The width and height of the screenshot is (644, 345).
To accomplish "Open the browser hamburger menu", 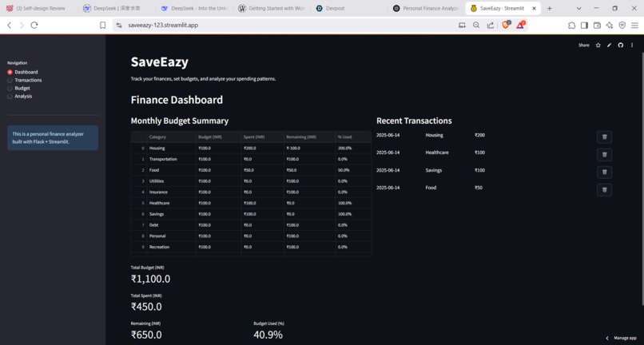I will click(x=635, y=25).
